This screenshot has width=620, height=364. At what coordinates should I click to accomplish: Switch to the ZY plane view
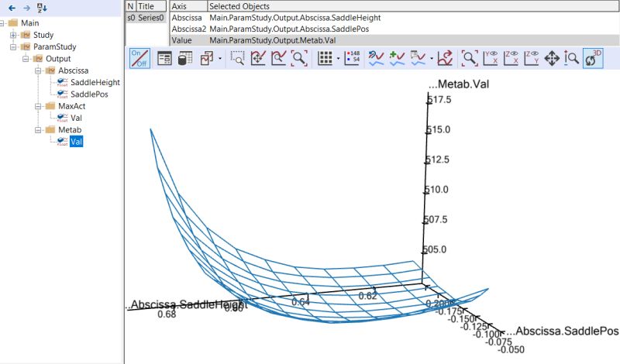[532, 59]
